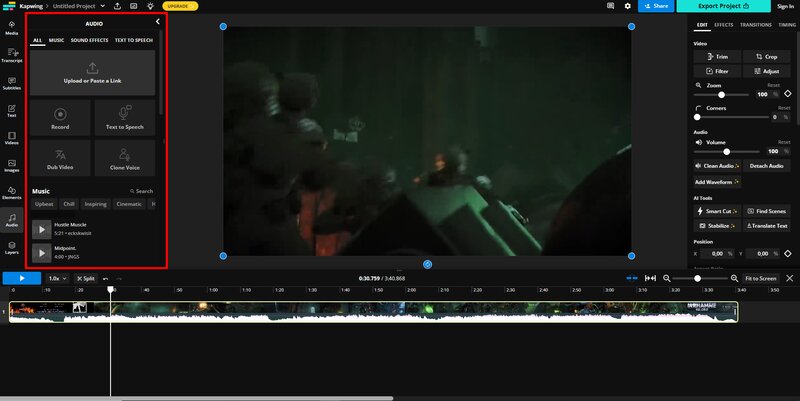This screenshot has width=800, height=401.
Task: Click the Add Waveform button
Action: tap(717, 182)
